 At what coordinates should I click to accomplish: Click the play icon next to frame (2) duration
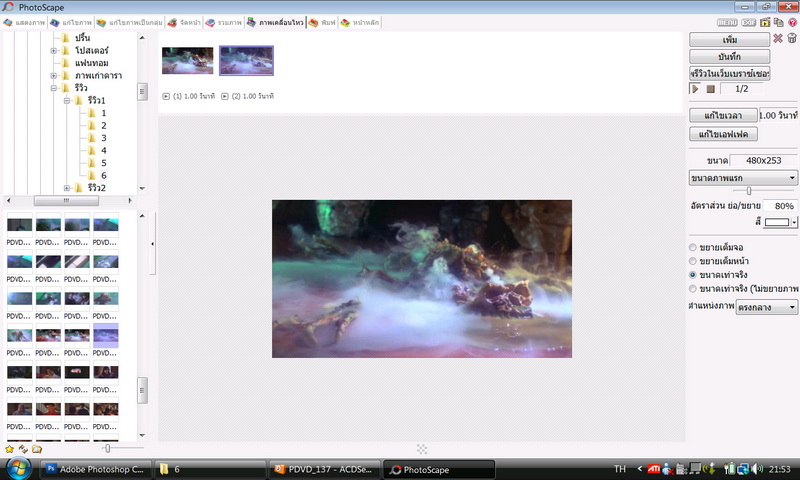point(224,96)
